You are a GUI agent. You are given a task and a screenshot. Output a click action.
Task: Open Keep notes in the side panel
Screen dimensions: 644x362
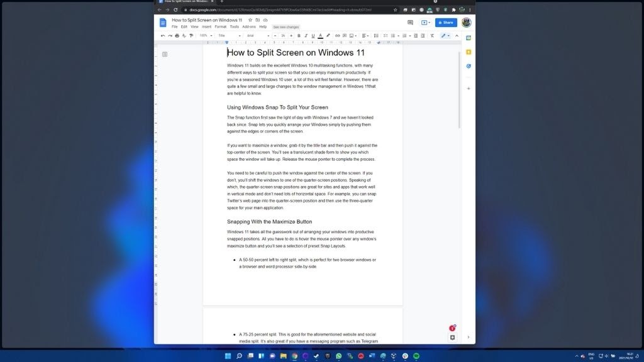point(469,52)
